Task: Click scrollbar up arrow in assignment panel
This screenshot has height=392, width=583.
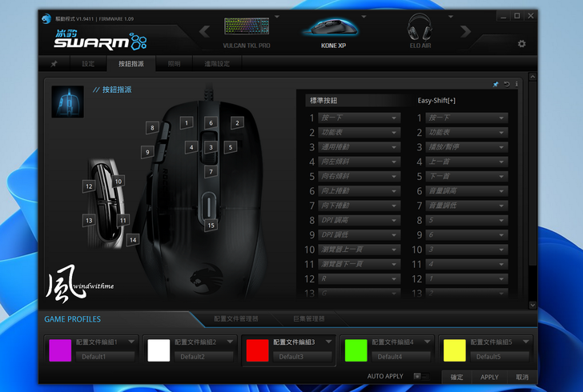Action: tap(533, 77)
